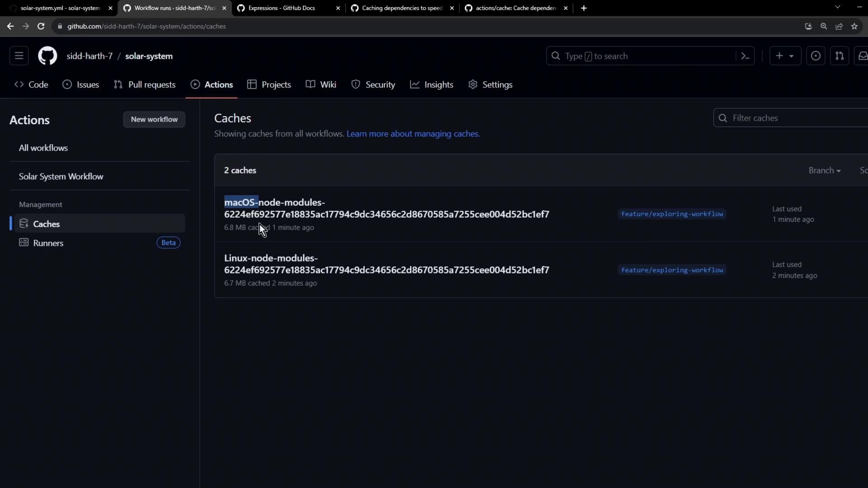Reload the page with refresh icon
This screenshot has height=488, width=868.
click(x=41, y=26)
